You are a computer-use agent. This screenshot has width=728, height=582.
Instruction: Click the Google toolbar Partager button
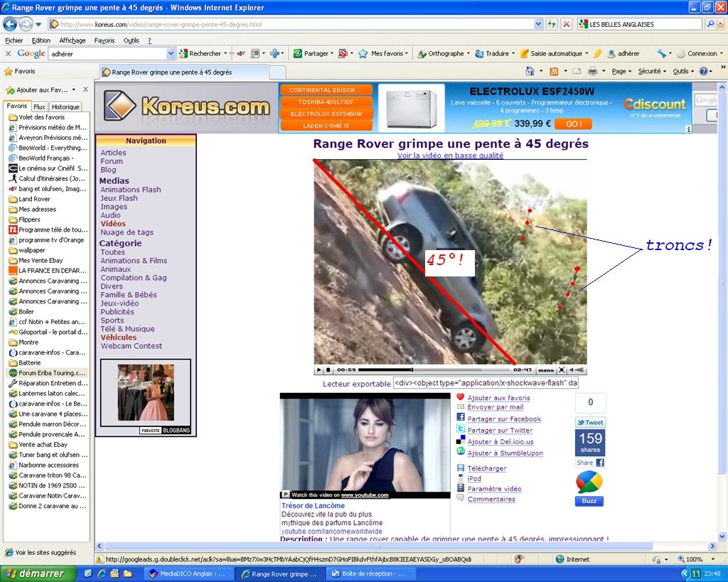(x=311, y=54)
